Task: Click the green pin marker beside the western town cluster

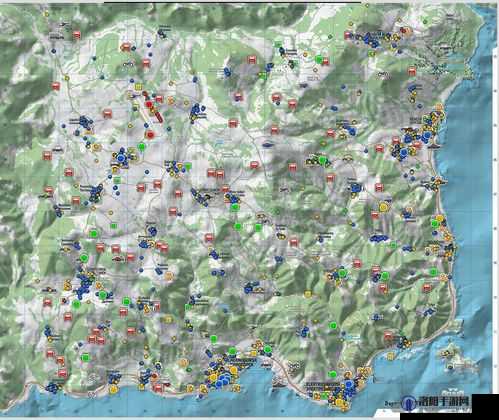Action: click(142, 147)
